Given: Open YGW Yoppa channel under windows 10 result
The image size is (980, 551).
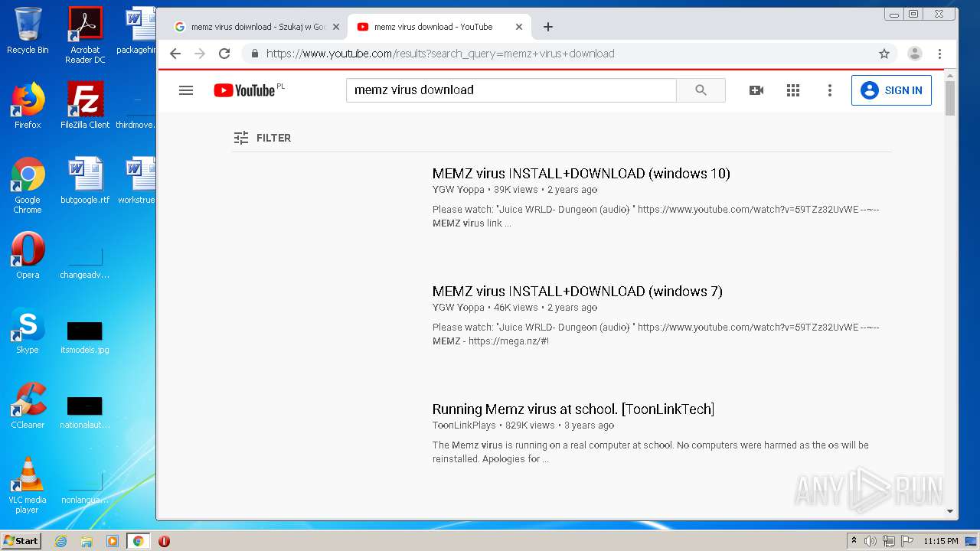Looking at the screenshot, I should tap(458, 190).
